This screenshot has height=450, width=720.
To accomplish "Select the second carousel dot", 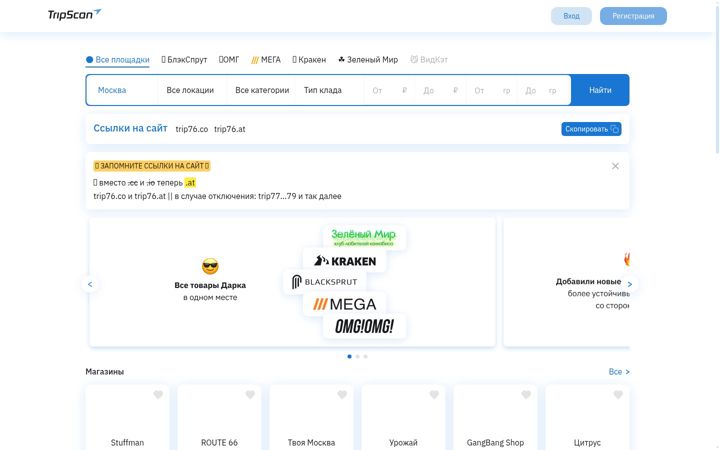I will [x=358, y=356].
